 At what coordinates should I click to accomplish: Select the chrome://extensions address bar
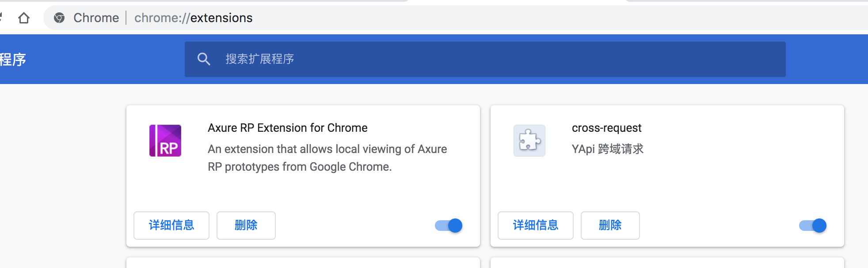coord(194,18)
